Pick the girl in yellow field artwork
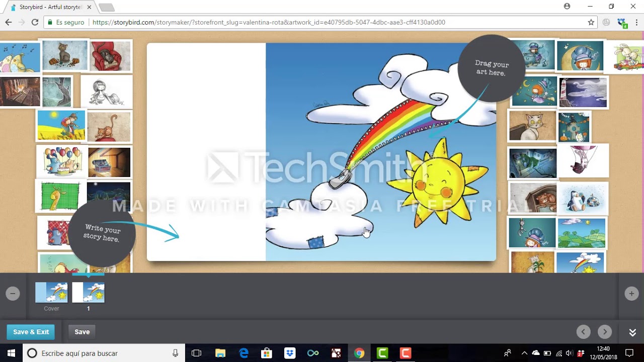Image resolution: width=644 pixels, height=362 pixels. pyautogui.click(x=61, y=125)
